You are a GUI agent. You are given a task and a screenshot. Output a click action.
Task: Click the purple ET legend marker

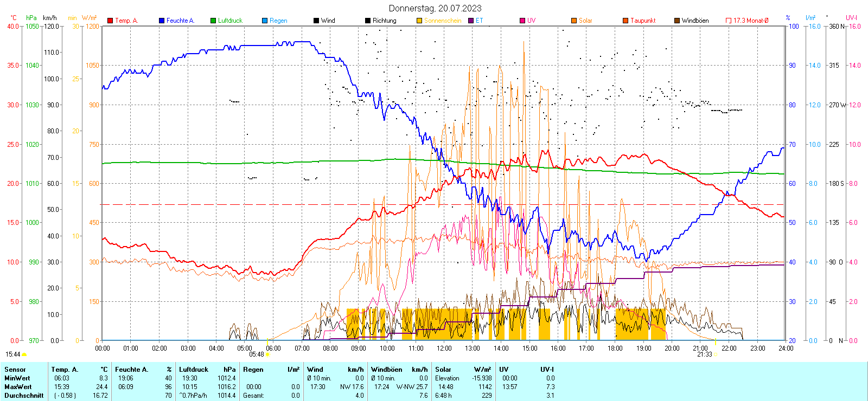tap(471, 21)
